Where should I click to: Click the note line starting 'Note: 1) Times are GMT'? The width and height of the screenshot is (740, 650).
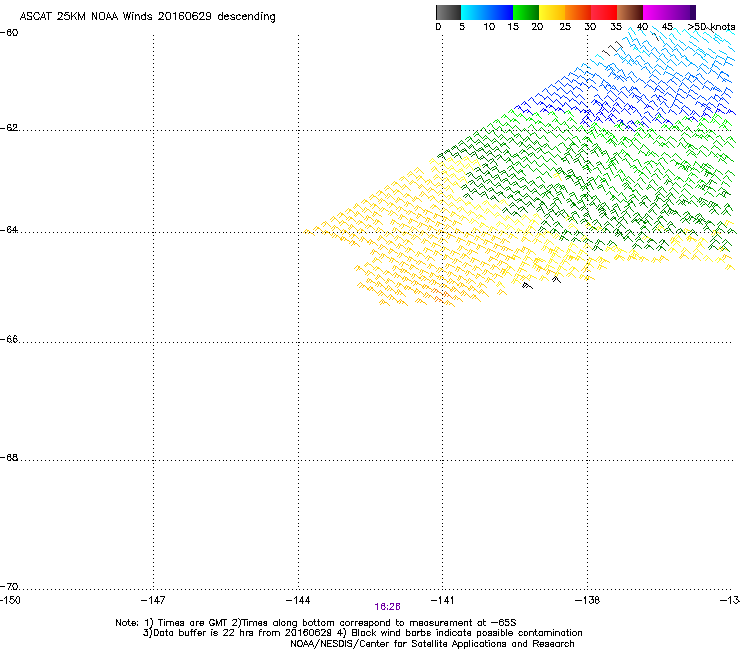tap(316, 623)
